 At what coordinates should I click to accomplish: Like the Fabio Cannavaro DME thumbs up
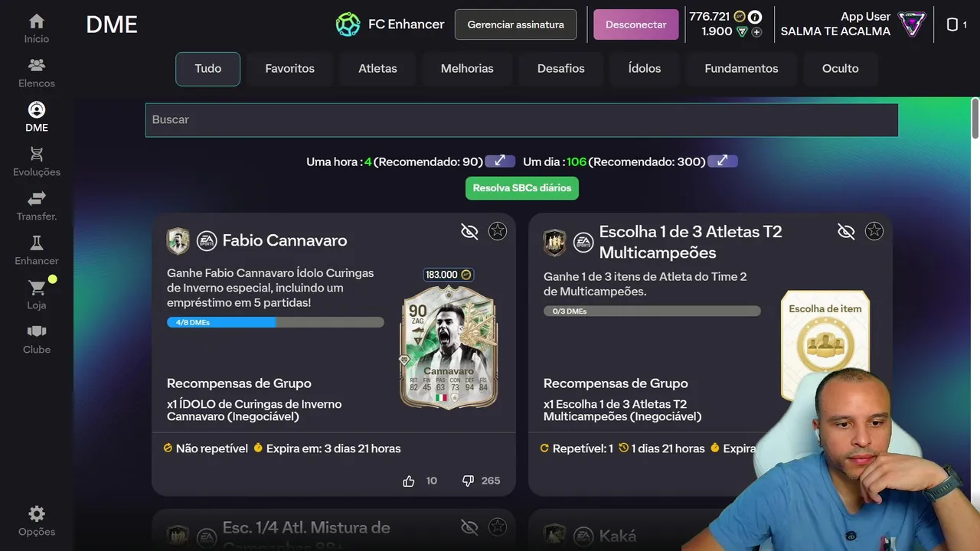coord(409,481)
